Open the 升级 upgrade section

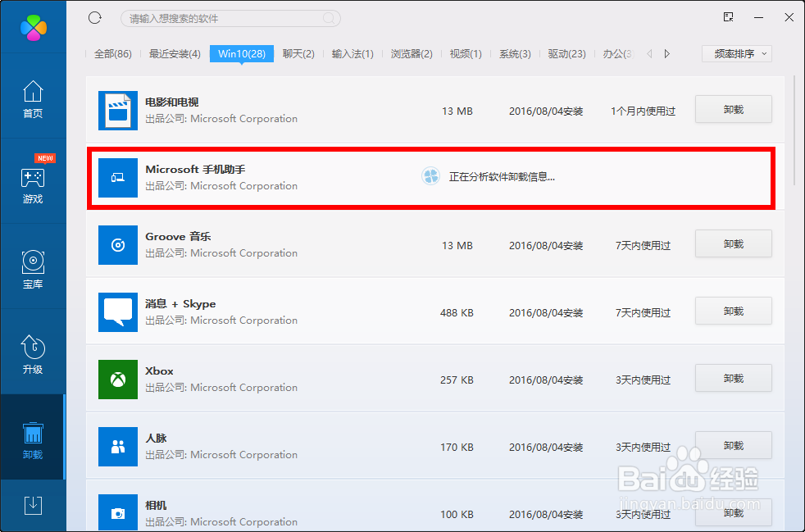(x=33, y=354)
